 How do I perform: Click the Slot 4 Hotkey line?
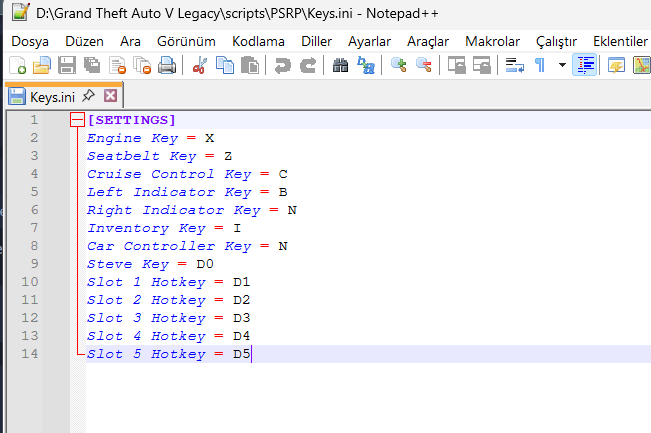(x=169, y=336)
